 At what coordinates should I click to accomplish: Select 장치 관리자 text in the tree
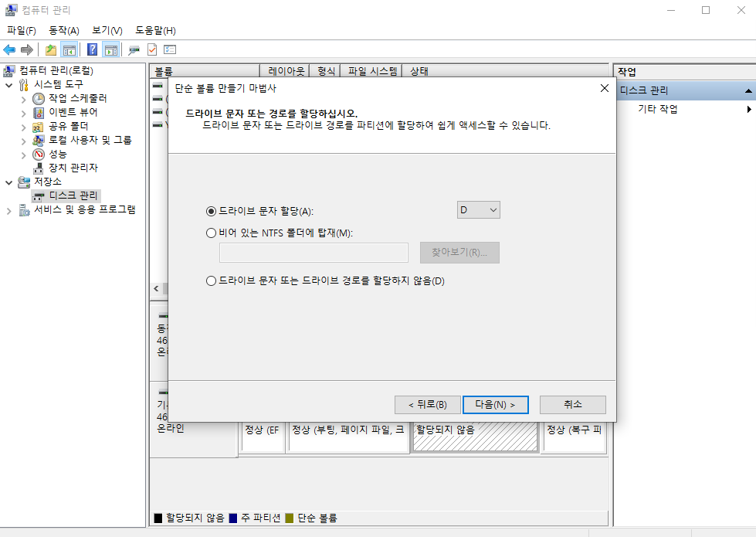73,168
